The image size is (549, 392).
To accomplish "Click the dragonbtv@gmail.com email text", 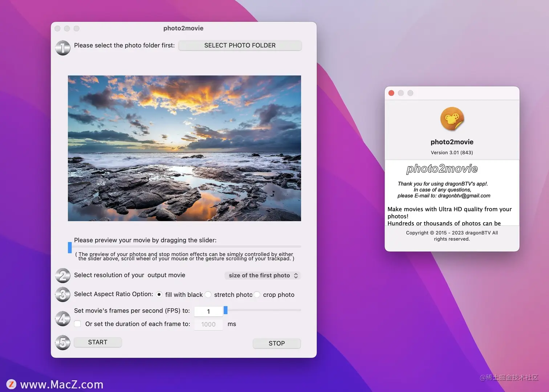I will click(x=464, y=196).
